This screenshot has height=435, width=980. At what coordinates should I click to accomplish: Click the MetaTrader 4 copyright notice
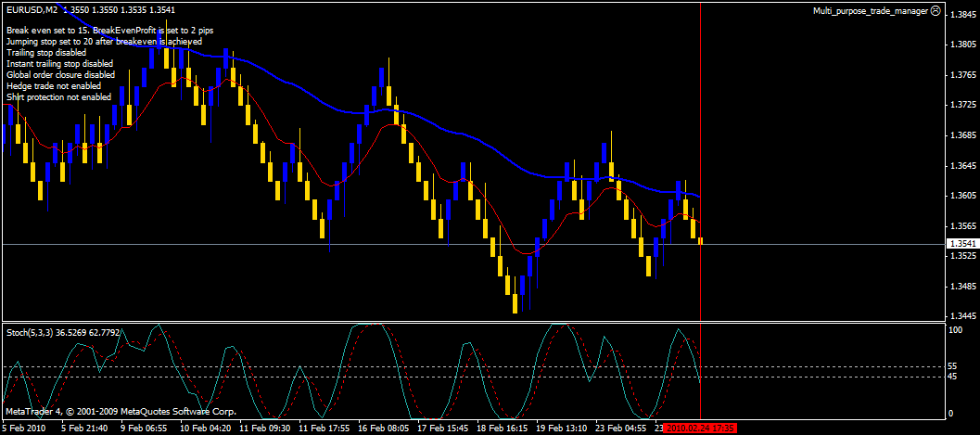[x=121, y=412]
